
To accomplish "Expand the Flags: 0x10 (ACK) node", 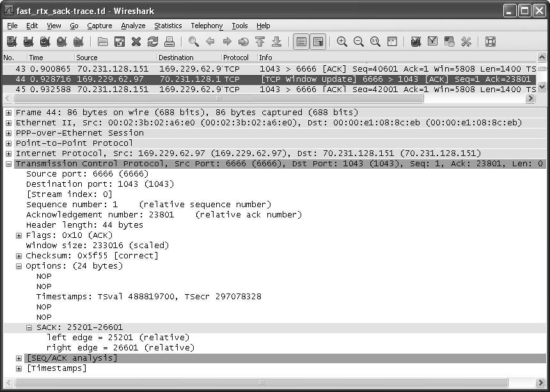I will (x=19, y=235).
